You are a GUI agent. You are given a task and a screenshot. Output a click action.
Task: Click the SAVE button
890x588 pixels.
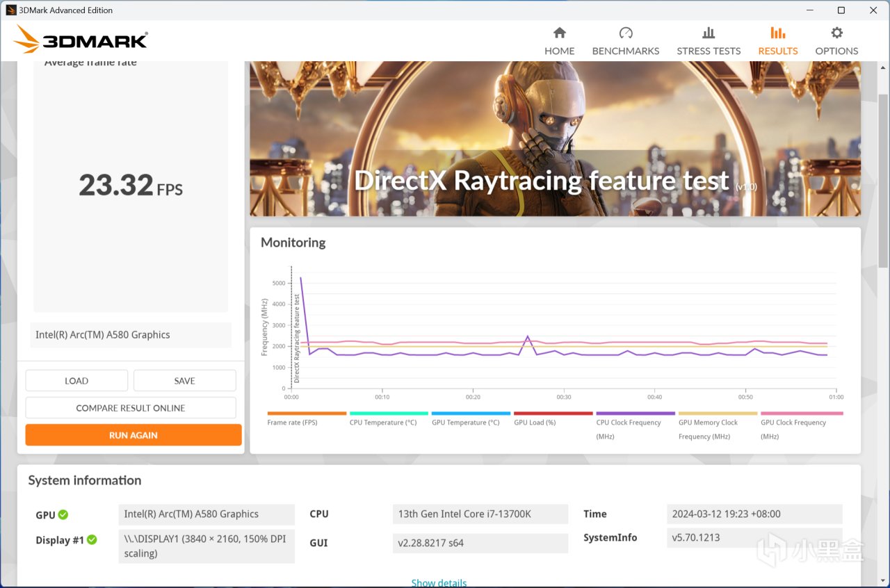pyautogui.click(x=185, y=381)
